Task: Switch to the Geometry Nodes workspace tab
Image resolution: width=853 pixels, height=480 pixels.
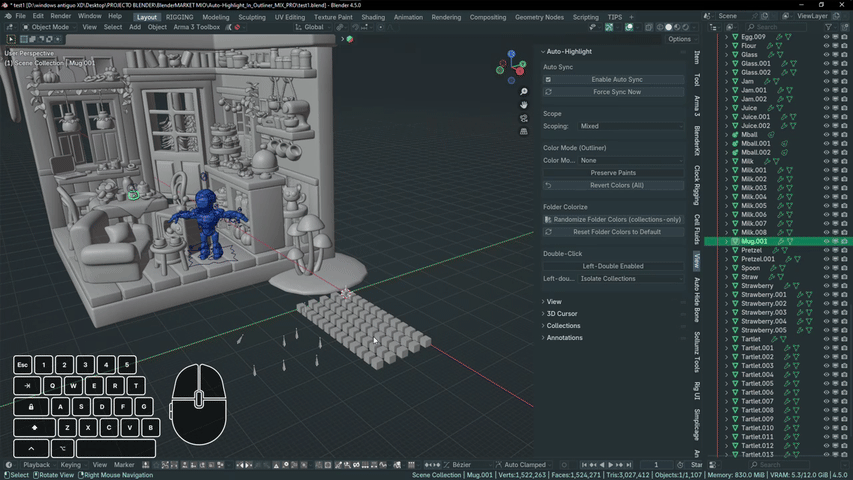Action: (x=539, y=17)
